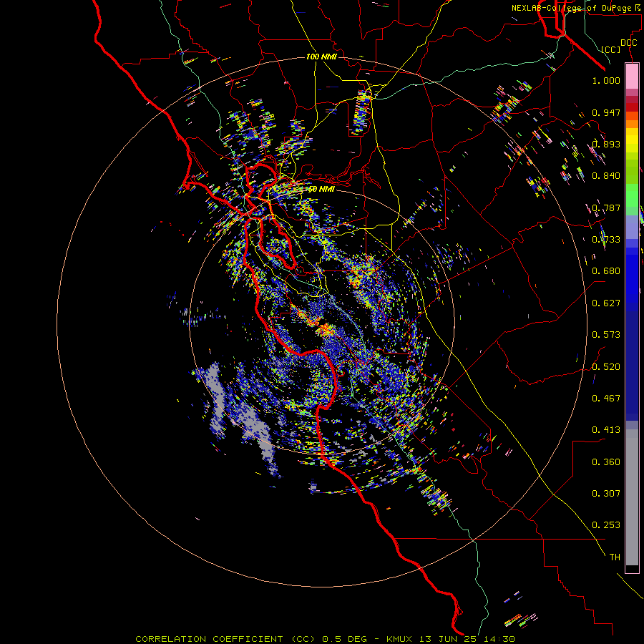Screen dimensions: 644x644
Task: Click the 0.680 color scale value
Action: click(x=606, y=271)
